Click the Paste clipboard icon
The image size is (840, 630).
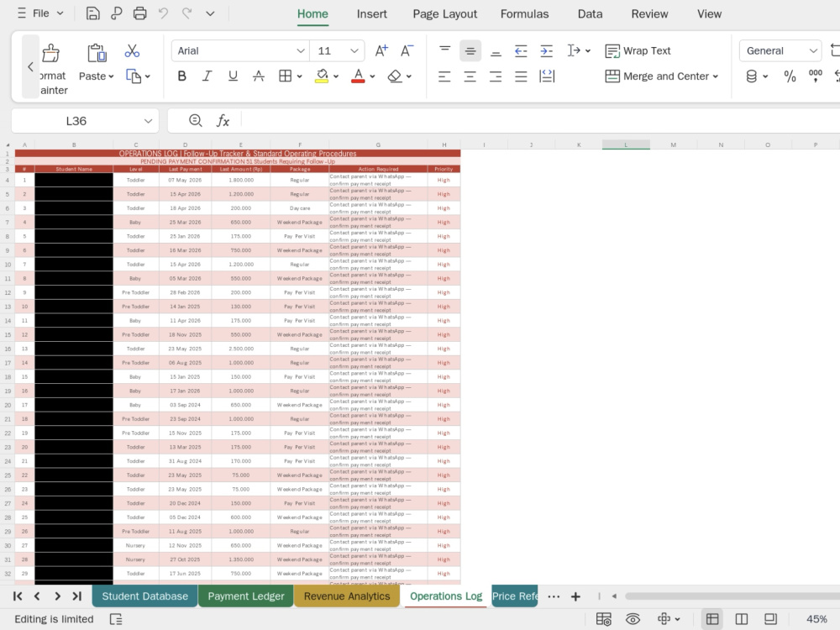pyautogui.click(x=97, y=53)
